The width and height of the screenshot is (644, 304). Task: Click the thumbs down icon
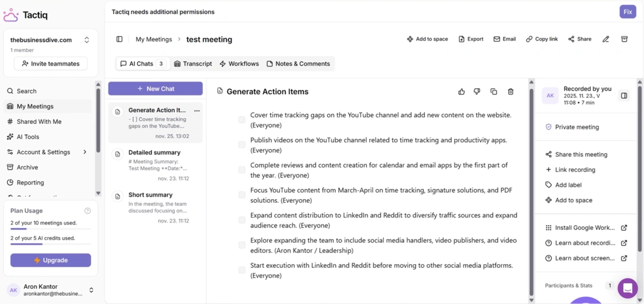pyautogui.click(x=477, y=92)
